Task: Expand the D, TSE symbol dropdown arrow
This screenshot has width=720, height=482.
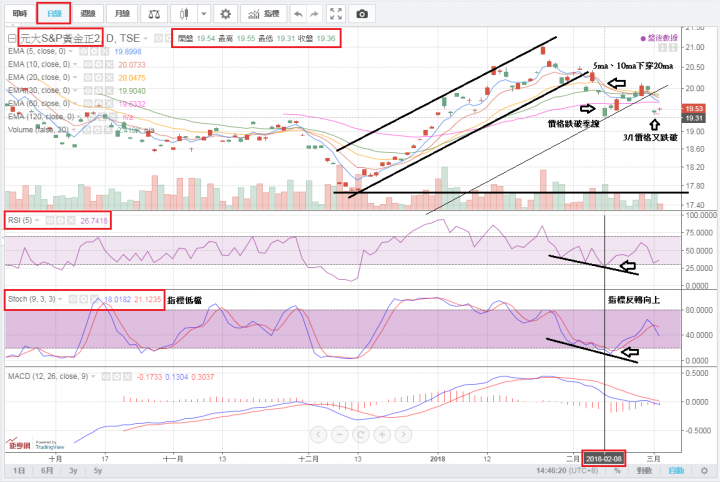Action: tap(146, 39)
